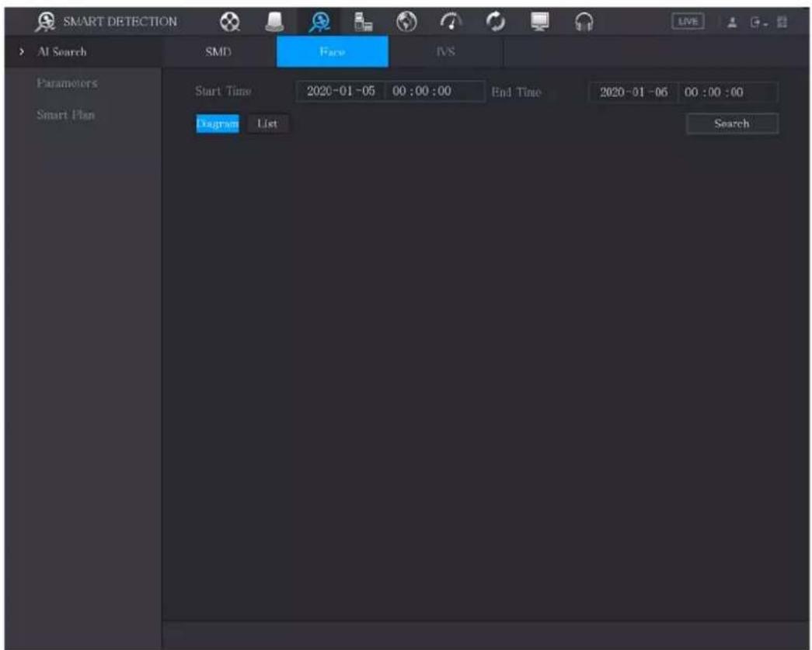Open the logout shutdown icon
The height and width of the screenshot is (650, 812).
758,23
